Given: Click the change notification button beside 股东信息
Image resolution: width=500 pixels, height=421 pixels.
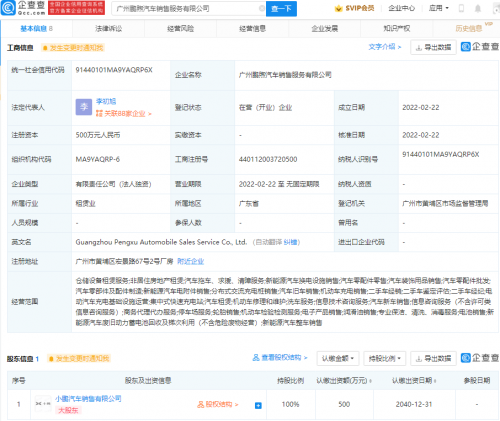Looking at the screenshot, I should click(x=79, y=359).
